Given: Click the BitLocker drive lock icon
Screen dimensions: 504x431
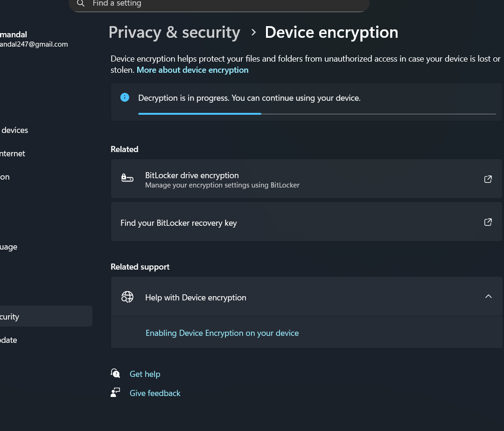Looking at the screenshot, I should pyautogui.click(x=127, y=178).
